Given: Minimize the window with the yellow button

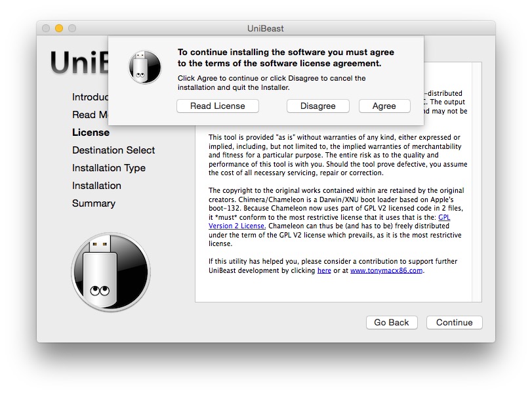Looking at the screenshot, I should (59, 28).
